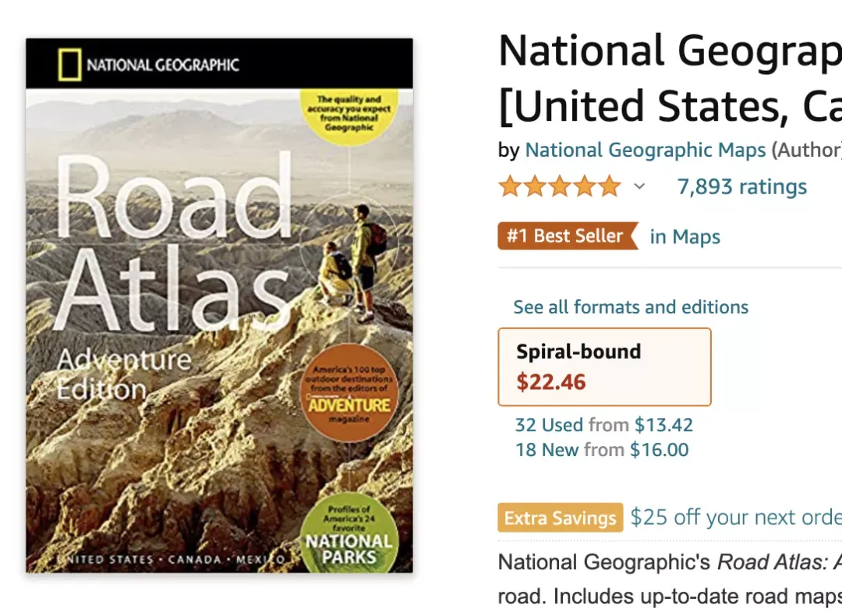This screenshot has height=616, width=842.
Task: Expand the star rating dropdown chevron
Action: click(639, 187)
